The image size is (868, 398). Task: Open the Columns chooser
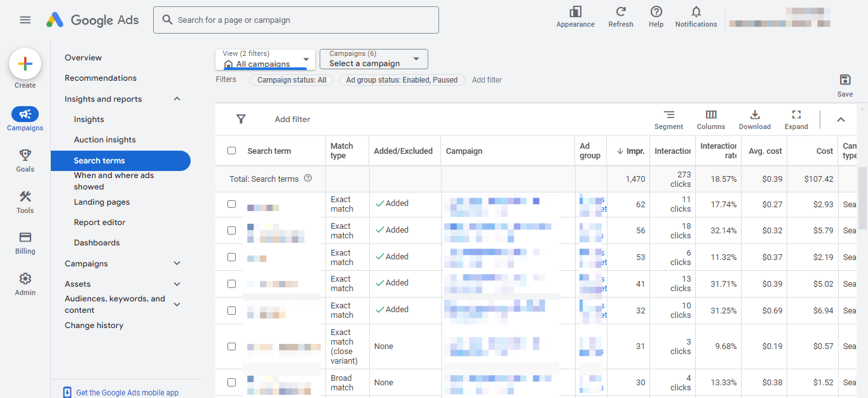[x=710, y=115]
